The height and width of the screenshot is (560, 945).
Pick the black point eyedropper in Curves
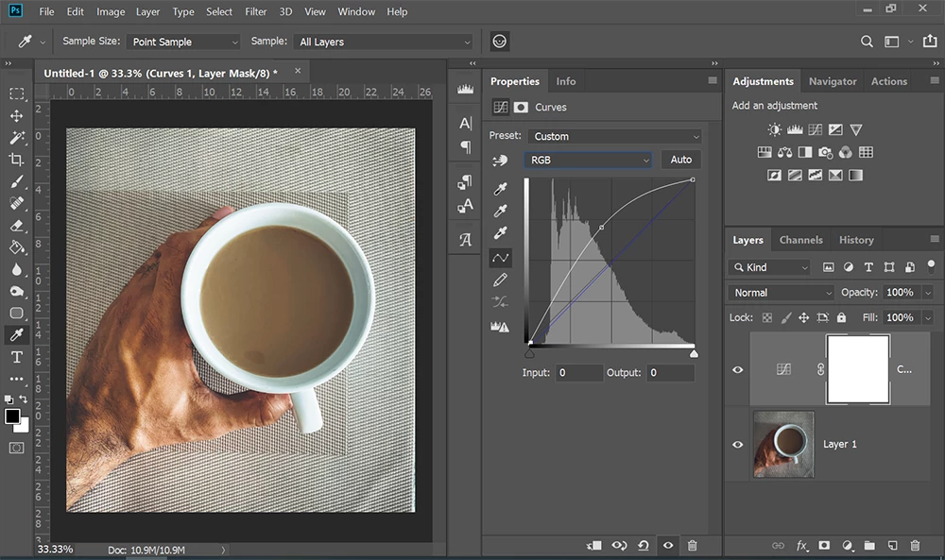tap(500, 189)
